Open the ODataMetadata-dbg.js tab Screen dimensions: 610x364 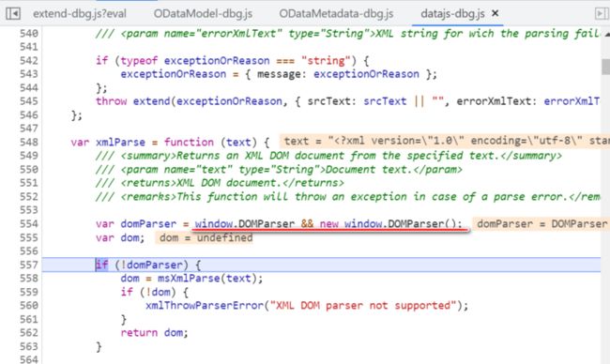336,14
